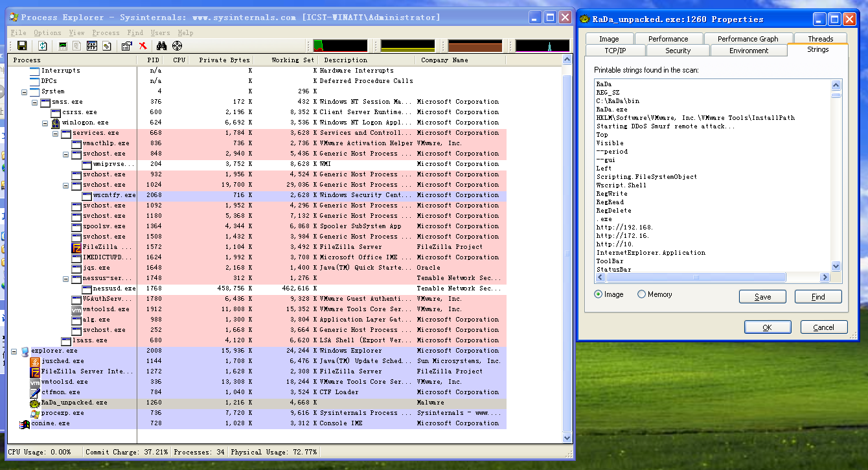868x470 pixels.
Task: Click Cancel in the Properties dialog
Action: point(824,327)
